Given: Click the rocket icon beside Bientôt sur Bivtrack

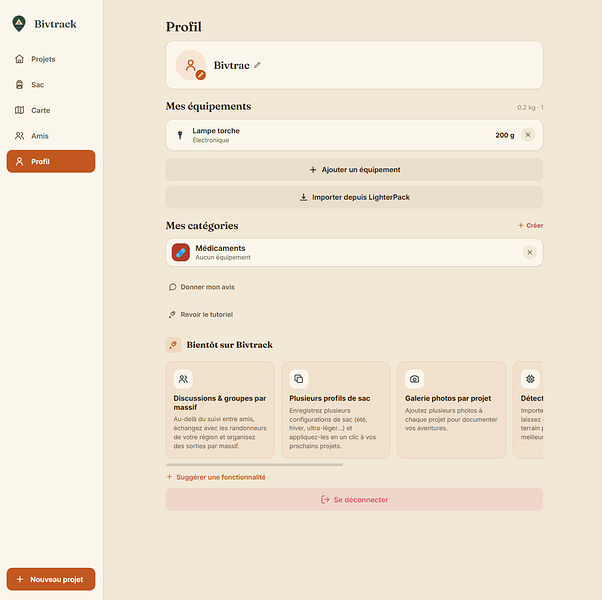Looking at the screenshot, I should (174, 345).
